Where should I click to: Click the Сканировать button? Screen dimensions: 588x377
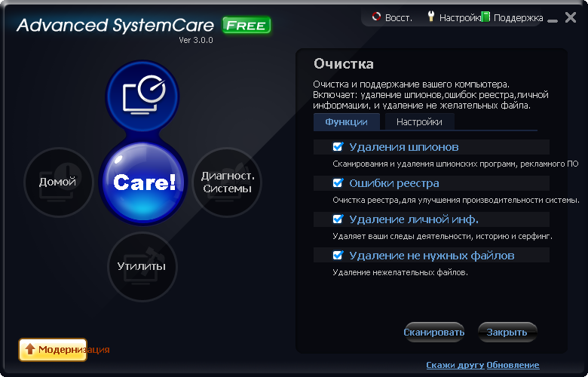point(434,333)
